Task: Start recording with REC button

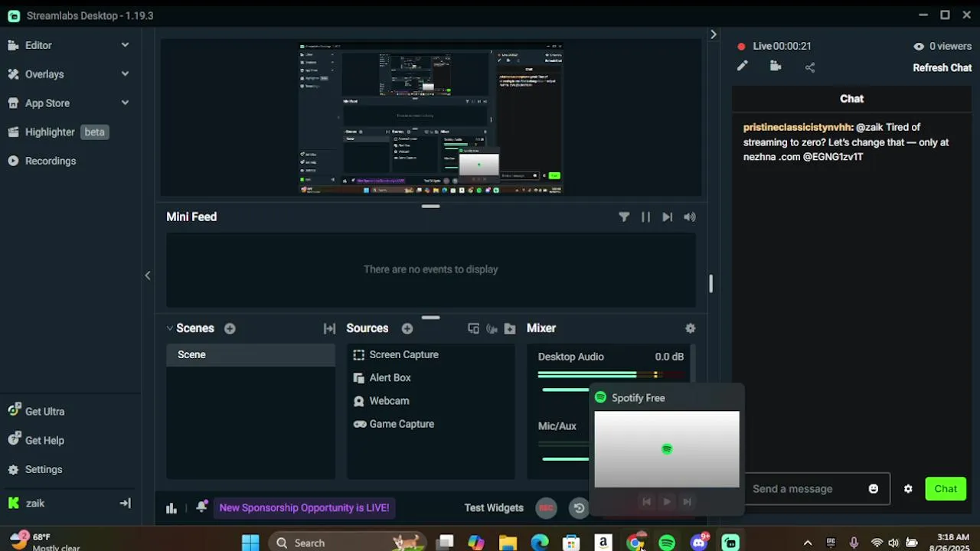Action: 546,507
